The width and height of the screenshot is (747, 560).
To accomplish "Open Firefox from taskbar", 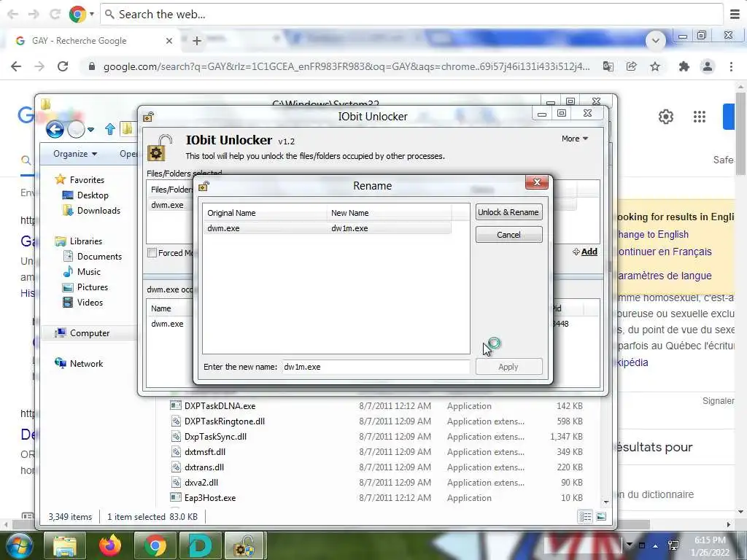I will [x=109, y=545].
